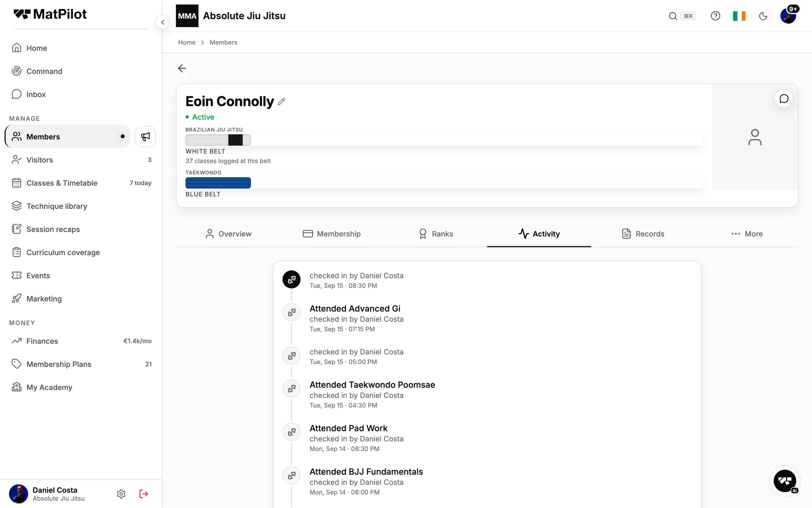Click Home breadcrumb link
The image size is (812, 508).
pyautogui.click(x=187, y=42)
